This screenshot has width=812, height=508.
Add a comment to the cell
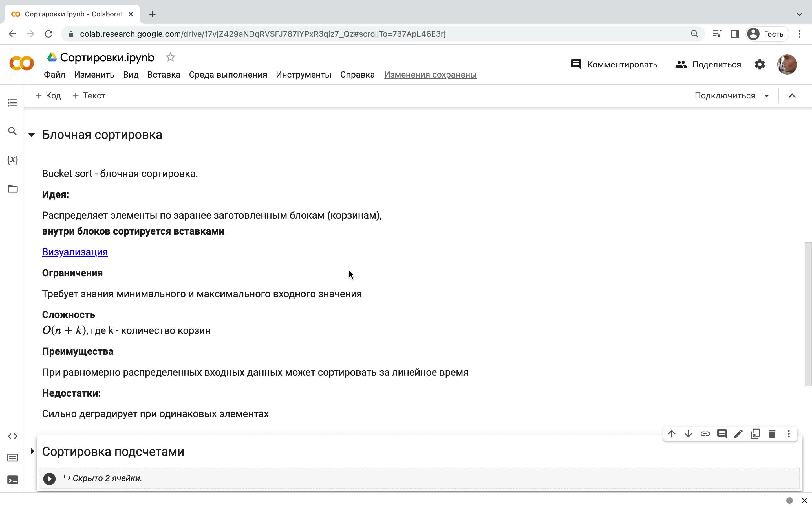pos(722,434)
